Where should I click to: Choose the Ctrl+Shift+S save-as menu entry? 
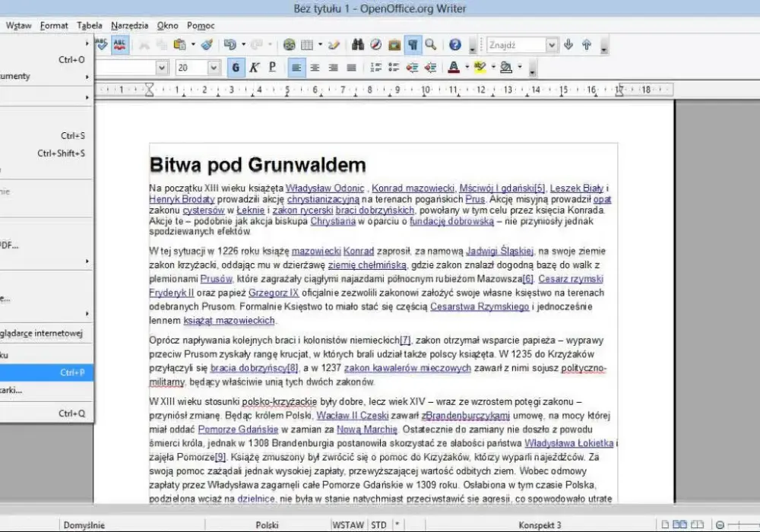click(46, 153)
